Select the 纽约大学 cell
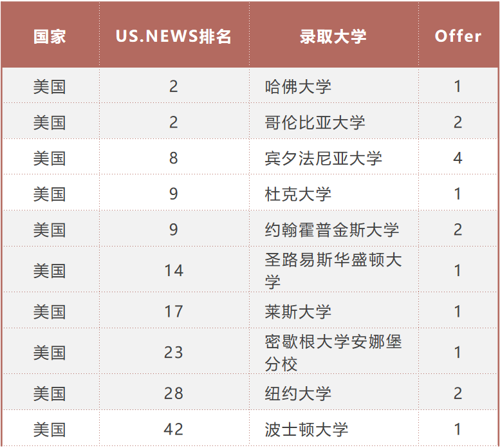 tap(299, 393)
